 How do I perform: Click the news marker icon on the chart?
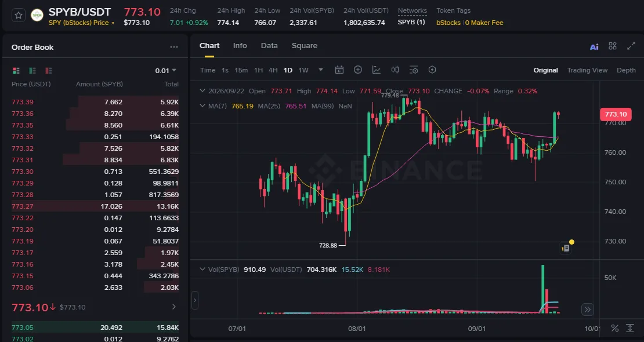coord(566,248)
